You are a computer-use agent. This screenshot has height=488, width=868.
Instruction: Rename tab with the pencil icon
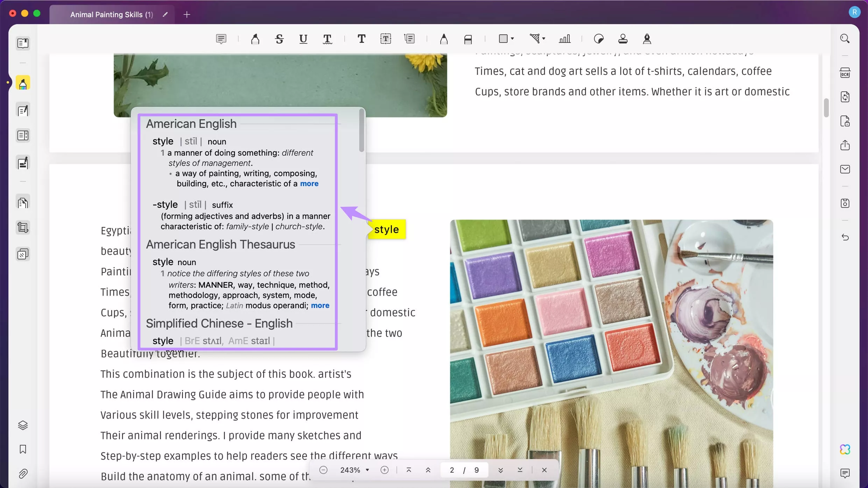click(x=165, y=14)
